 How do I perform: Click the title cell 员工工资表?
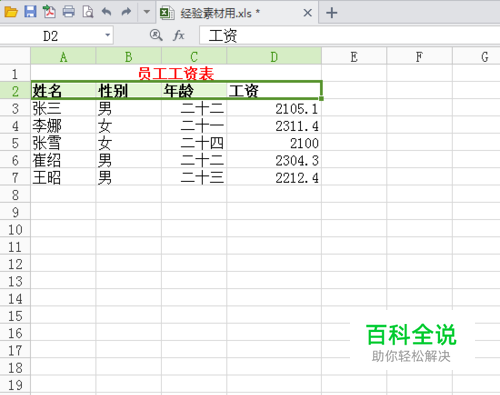click(176, 74)
